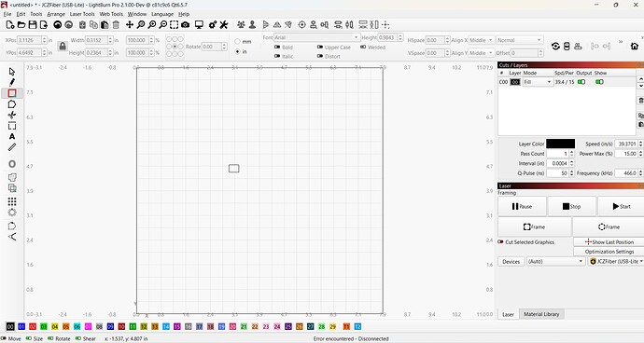Save the project with the floppy icon
644x343 pixels.
(33, 25)
